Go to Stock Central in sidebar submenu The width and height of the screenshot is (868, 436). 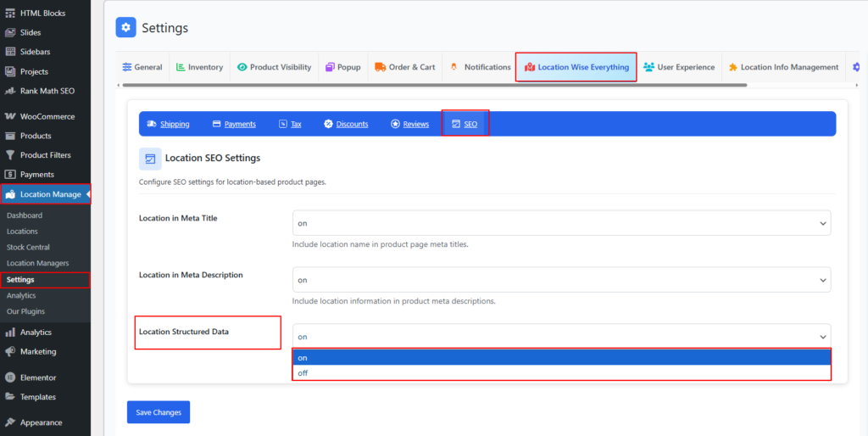[28, 247]
